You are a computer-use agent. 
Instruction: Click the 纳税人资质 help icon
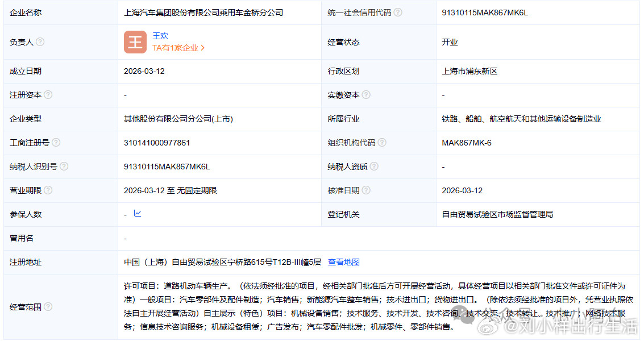click(x=375, y=167)
